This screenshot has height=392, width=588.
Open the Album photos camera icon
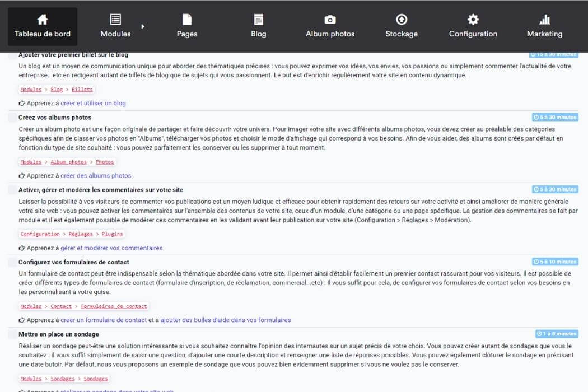330,18
